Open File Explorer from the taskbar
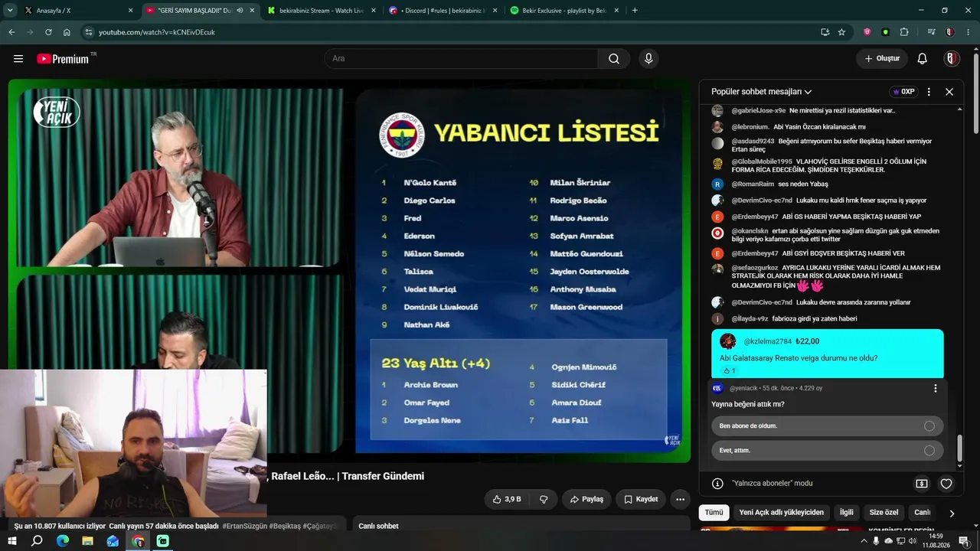 [x=88, y=541]
